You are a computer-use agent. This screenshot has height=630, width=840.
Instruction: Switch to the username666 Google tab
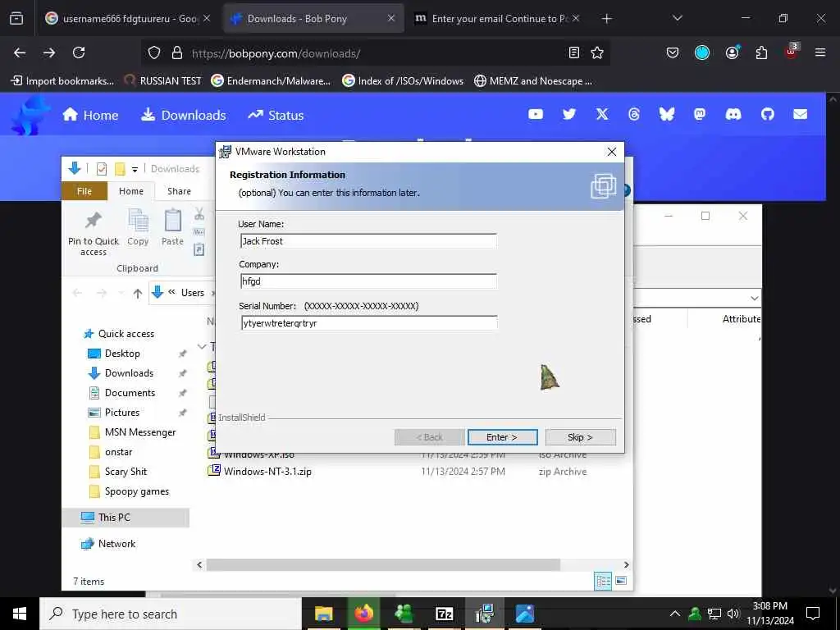(x=127, y=18)
